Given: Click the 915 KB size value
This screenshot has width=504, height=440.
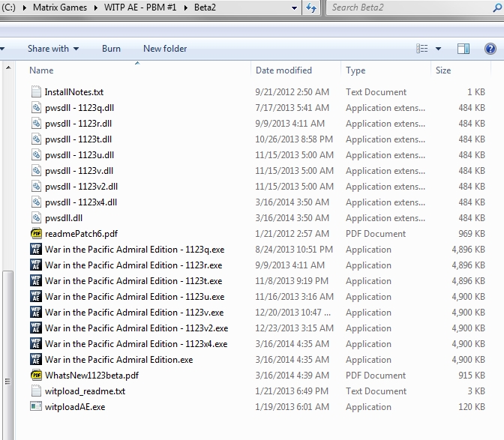Looking at the screenshot, I should [x=472, y=376].
